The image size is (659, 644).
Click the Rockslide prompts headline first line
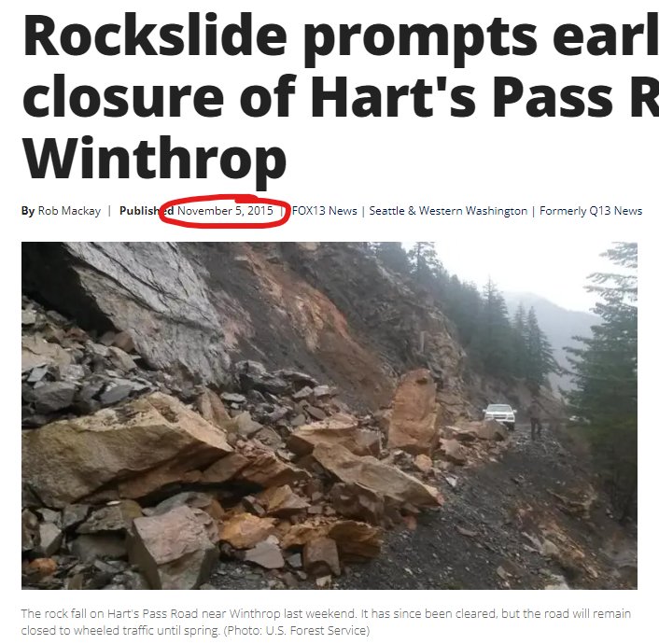tap(341, 38)
